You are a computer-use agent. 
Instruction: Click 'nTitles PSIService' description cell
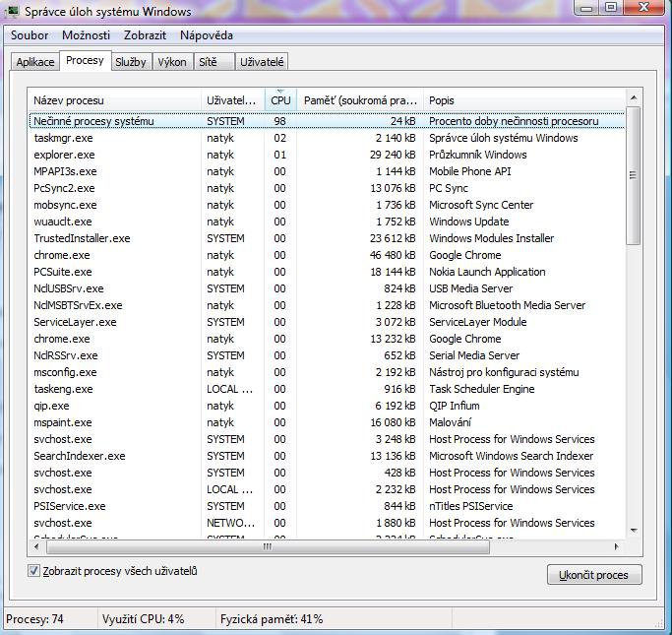[471, 505]
